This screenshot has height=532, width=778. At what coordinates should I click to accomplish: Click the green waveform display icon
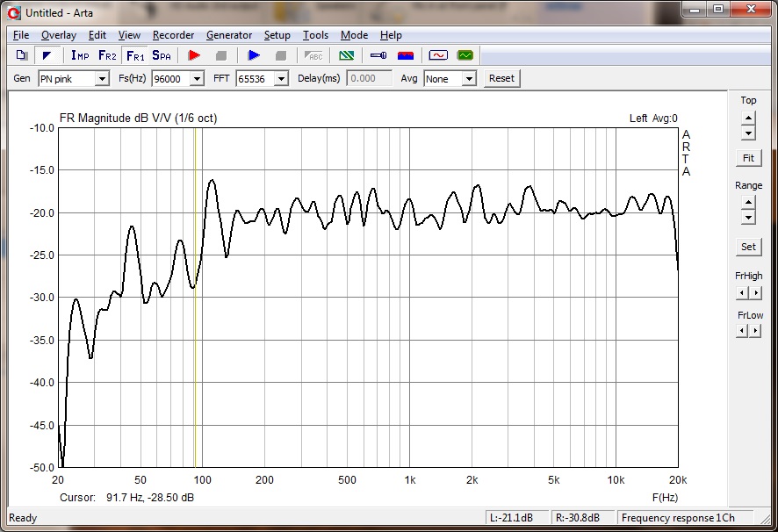465,55
